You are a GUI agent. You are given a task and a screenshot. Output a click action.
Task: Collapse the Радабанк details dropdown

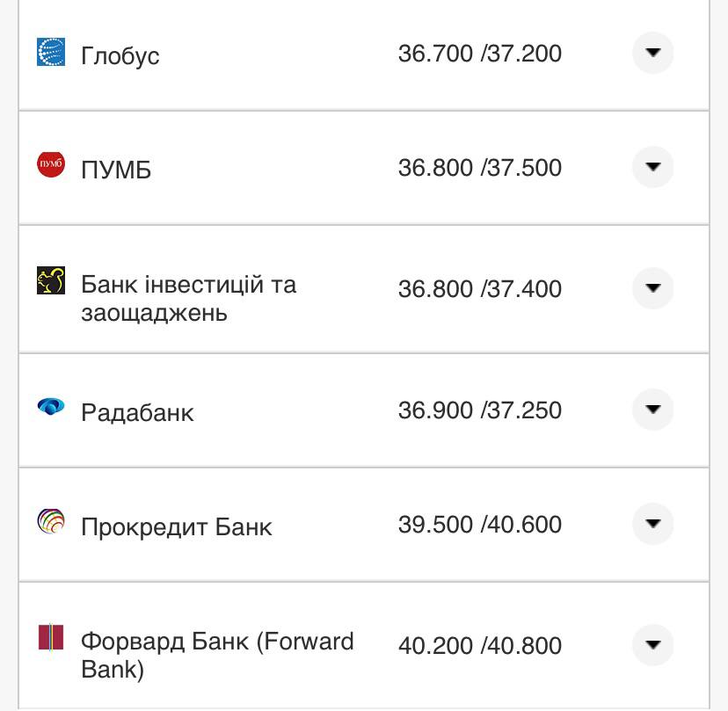coord(652,409)
